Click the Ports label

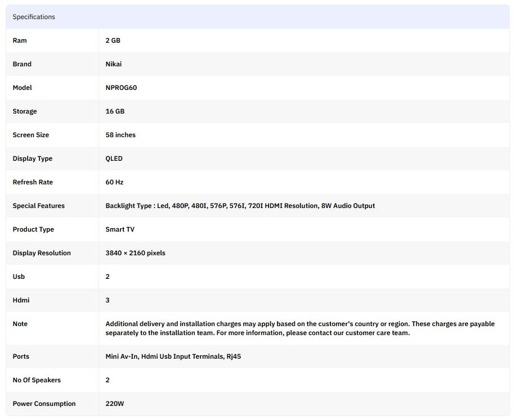[x=21, y=356]
